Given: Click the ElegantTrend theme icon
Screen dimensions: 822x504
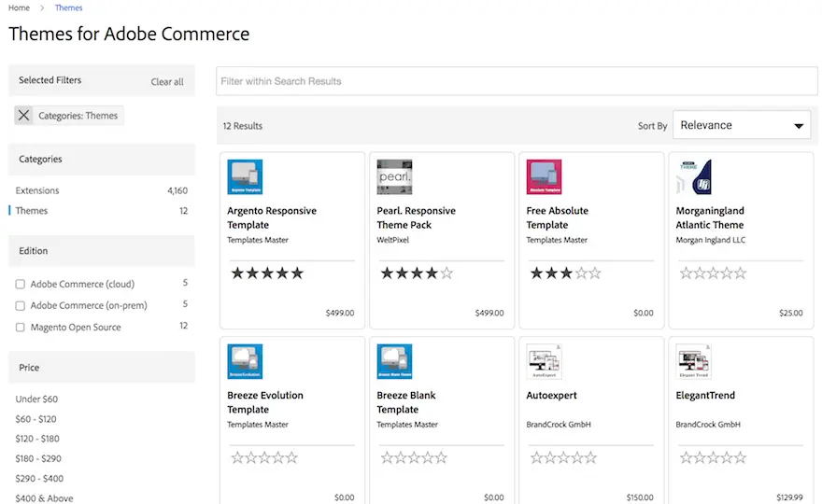Looking at the screenshot, I should click(693, 361).
